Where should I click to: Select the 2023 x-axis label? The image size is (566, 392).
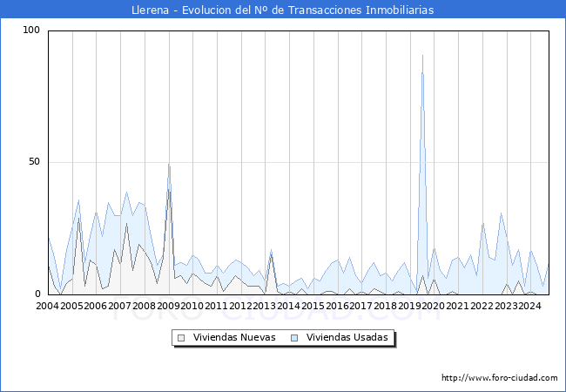click(x=506, y=306)
